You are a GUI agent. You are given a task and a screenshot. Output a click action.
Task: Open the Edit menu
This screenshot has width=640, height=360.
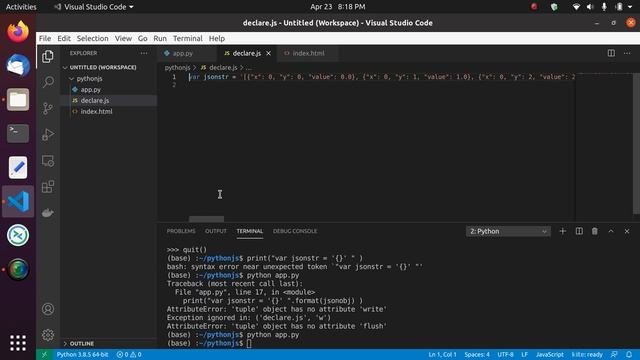tap(64, 38)
